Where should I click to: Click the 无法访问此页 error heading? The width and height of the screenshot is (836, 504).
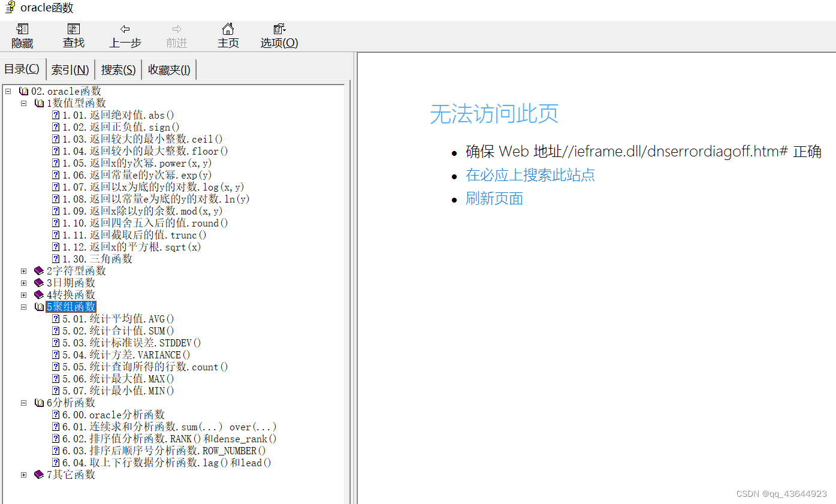(494, 114)
